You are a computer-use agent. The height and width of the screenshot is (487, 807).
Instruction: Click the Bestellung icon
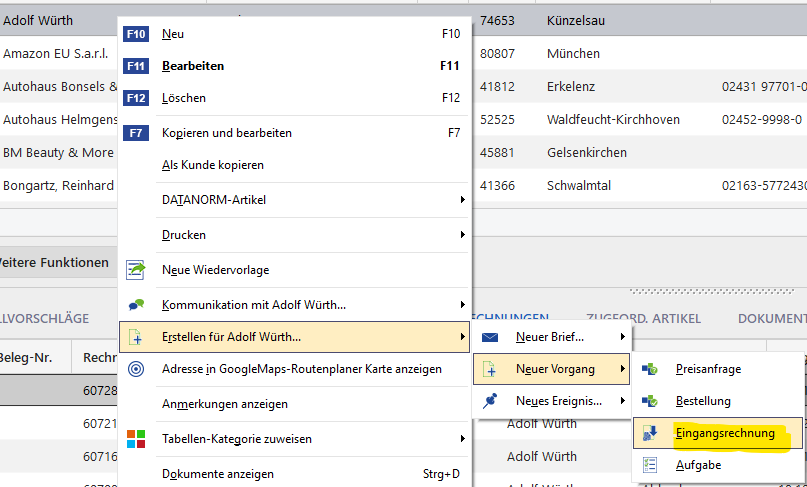pos(650,401)
